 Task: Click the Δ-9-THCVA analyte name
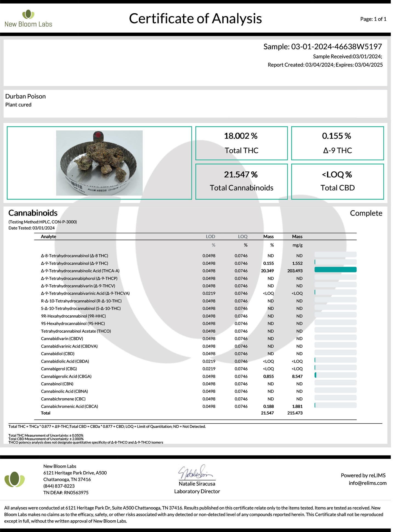tap(85, 293)
